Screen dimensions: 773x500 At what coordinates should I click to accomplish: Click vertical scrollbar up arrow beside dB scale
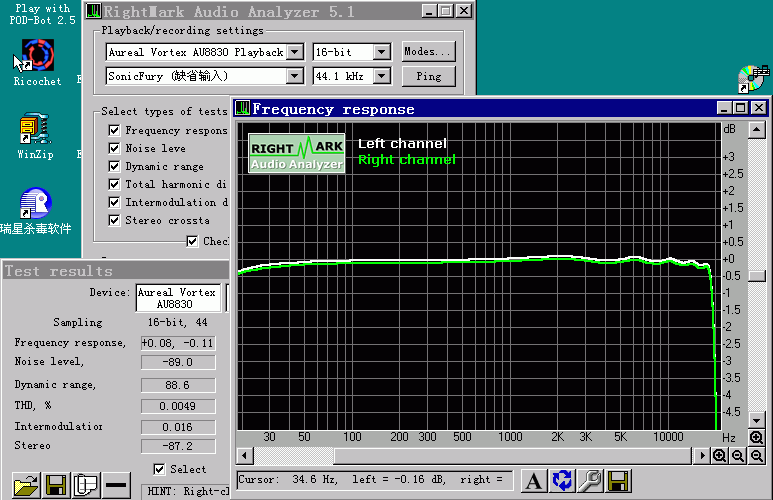tap(756, 130)
